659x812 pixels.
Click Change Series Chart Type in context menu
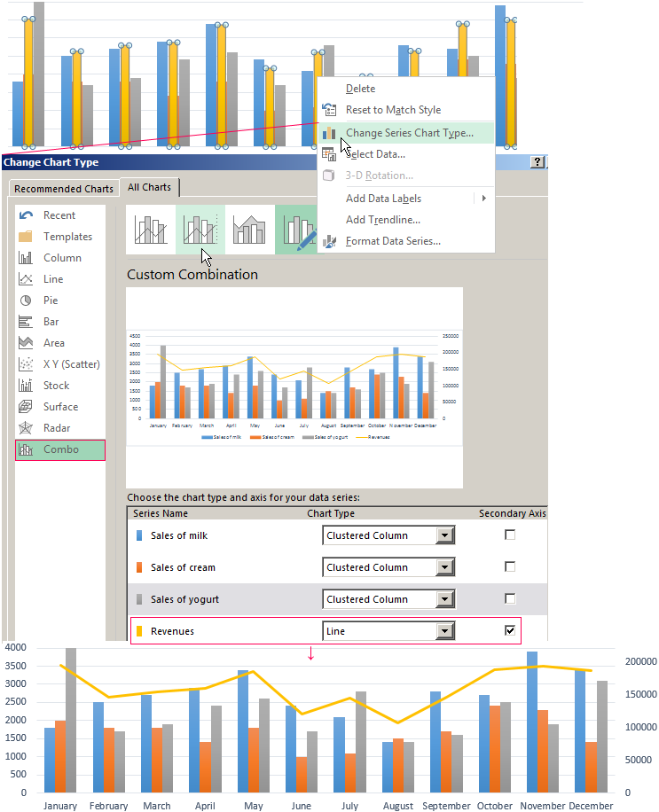point(409,133)
